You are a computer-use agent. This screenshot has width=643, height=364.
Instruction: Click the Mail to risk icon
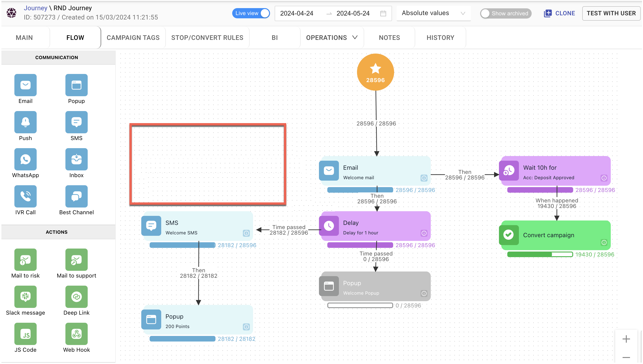coord(25,259)
